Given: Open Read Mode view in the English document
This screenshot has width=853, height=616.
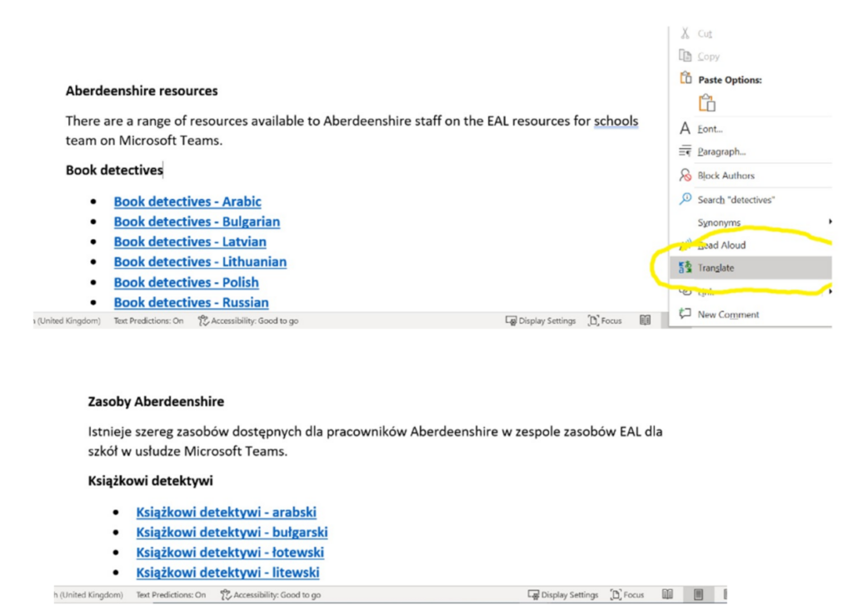Looking at the screenshot, I should click(x=645, y=320).
